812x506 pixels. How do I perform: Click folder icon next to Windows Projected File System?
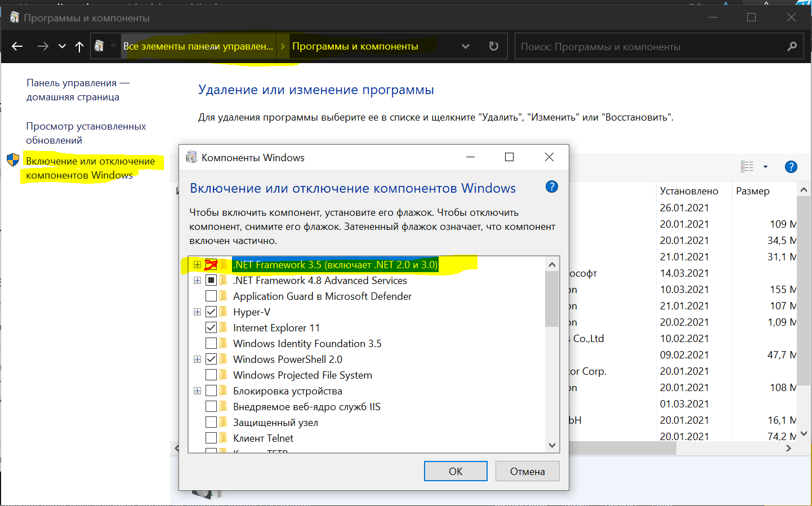click(x=224, y=375)
